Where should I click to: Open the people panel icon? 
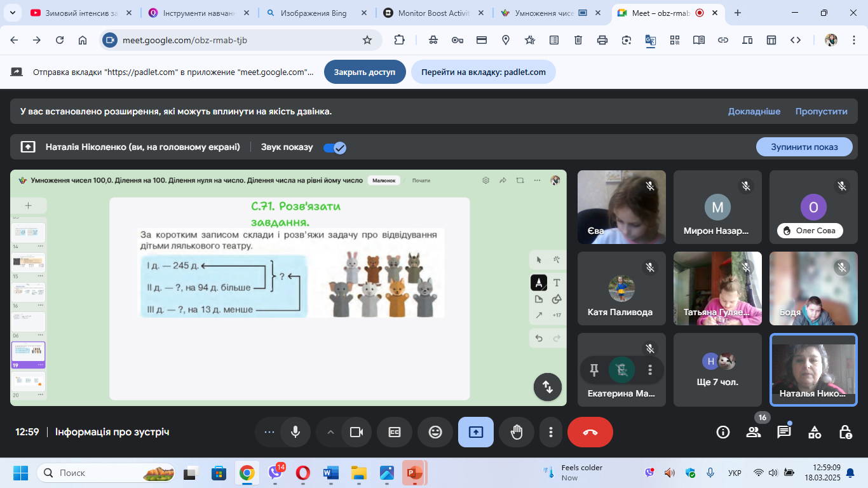[754, 432]
